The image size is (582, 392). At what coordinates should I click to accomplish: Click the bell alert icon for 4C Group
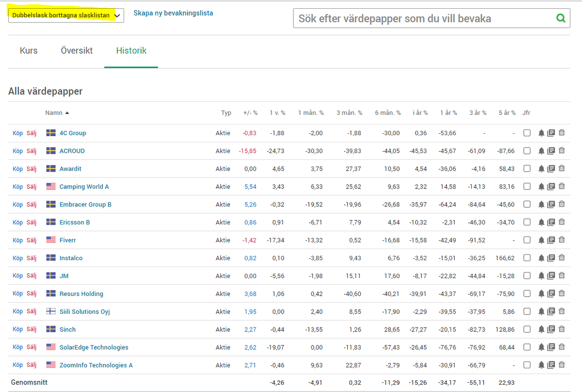(x=541, y=133)
